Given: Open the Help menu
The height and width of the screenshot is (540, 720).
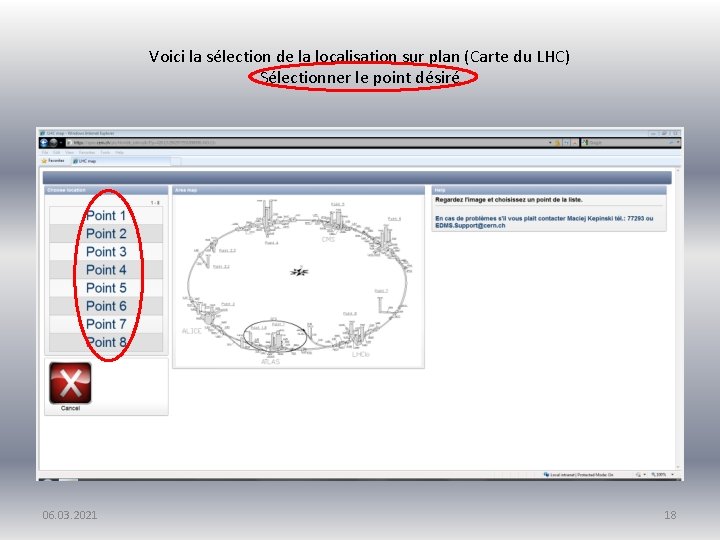Looking at the screenshot, I should [119, 152].
